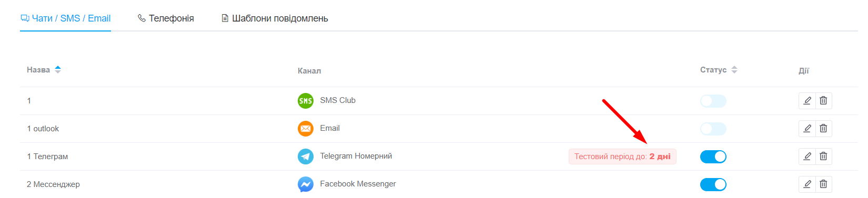
Task: Delete the 1 outlook Email channel
Action: 823,128
